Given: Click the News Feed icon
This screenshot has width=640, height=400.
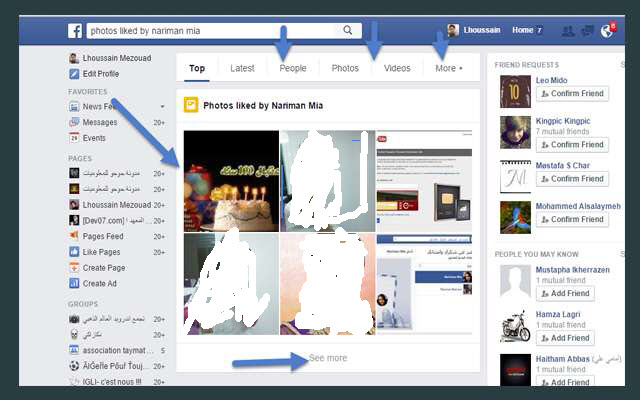Looking at the screenshot, I should pos(74,107).
